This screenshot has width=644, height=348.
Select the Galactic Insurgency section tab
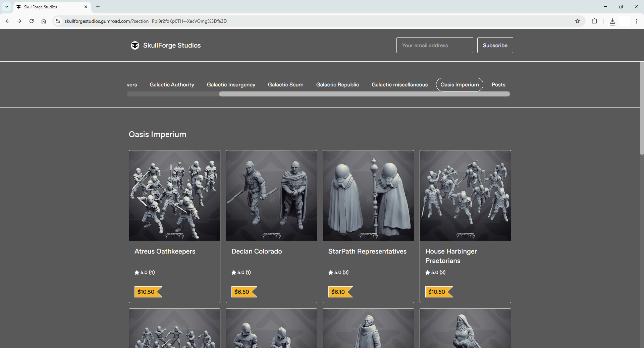coord(231,85)
